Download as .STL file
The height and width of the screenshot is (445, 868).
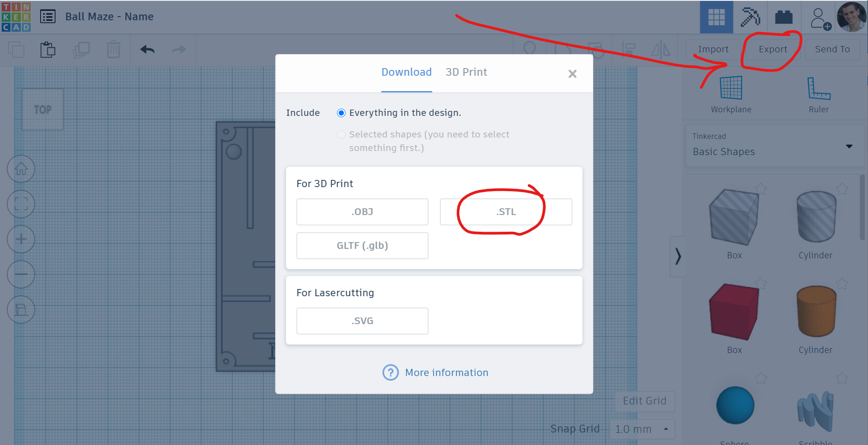coord(506,212)
